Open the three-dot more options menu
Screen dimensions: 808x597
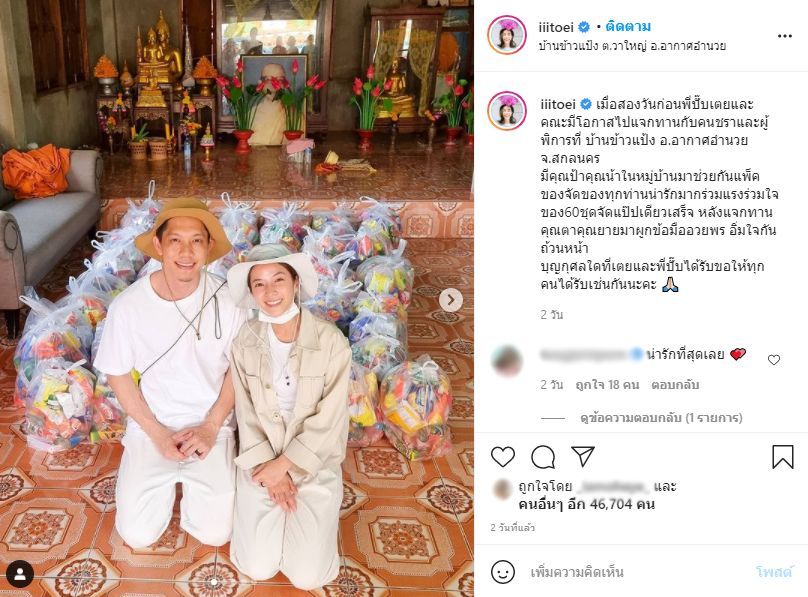(784, 36)
